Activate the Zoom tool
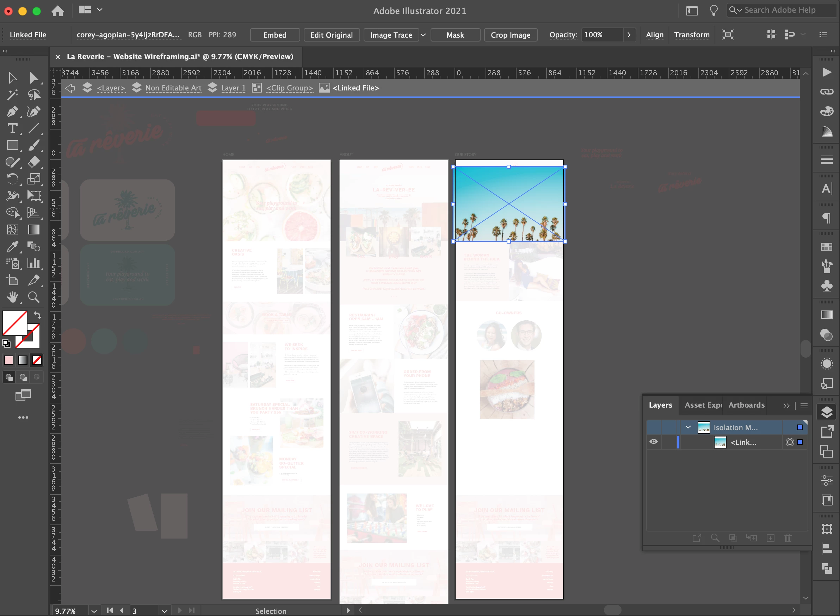 click(33, 297)
